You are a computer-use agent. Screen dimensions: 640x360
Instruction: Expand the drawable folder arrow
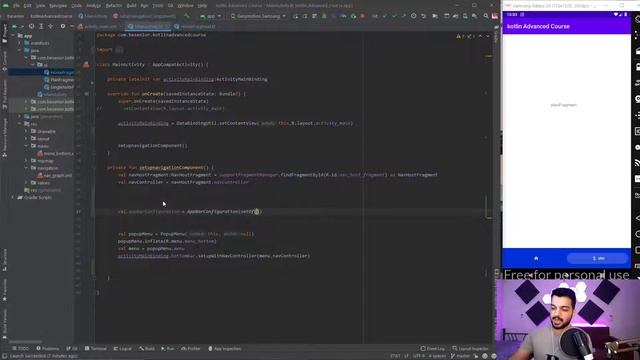point(26,131)
